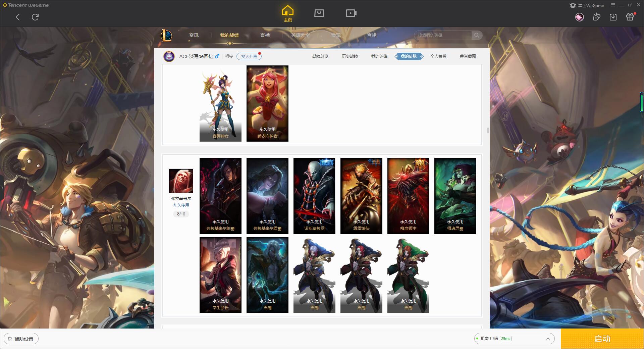Switch to the 英雄大全 tab
The height and width of the screenshot is (349, 644).
tap(301, 35)
